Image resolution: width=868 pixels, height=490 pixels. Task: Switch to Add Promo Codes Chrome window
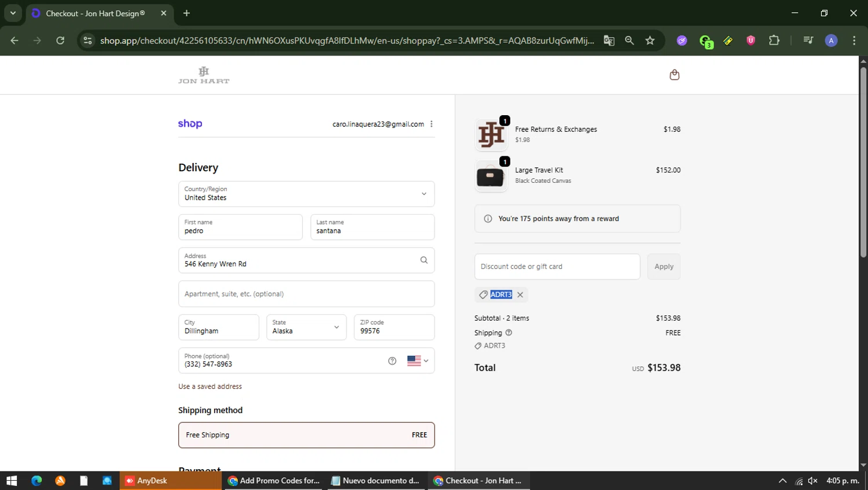click(274, 481)
